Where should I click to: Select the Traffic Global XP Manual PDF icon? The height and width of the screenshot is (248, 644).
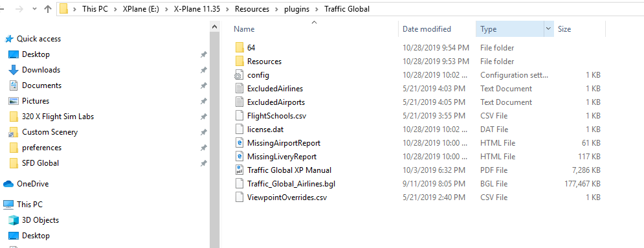coord(240,170)
